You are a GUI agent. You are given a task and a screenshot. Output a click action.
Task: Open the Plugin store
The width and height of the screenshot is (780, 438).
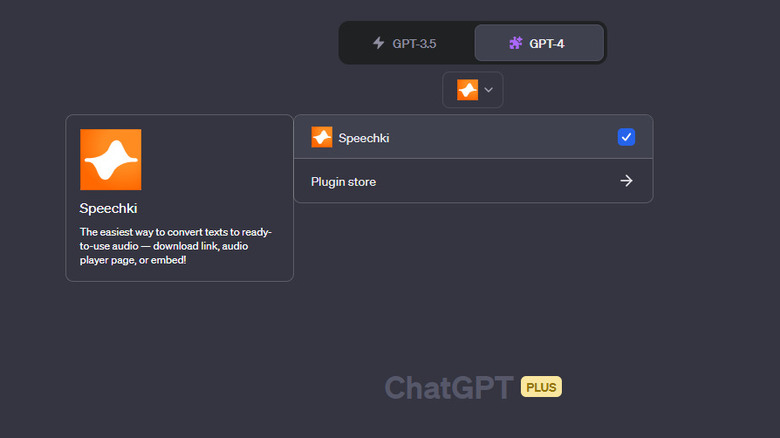[x=344, y=181]
